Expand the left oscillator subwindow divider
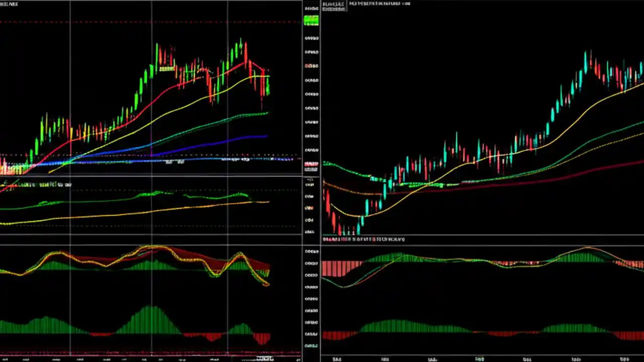The width and height of the screenshot is (644, 362). click(151, 177)
